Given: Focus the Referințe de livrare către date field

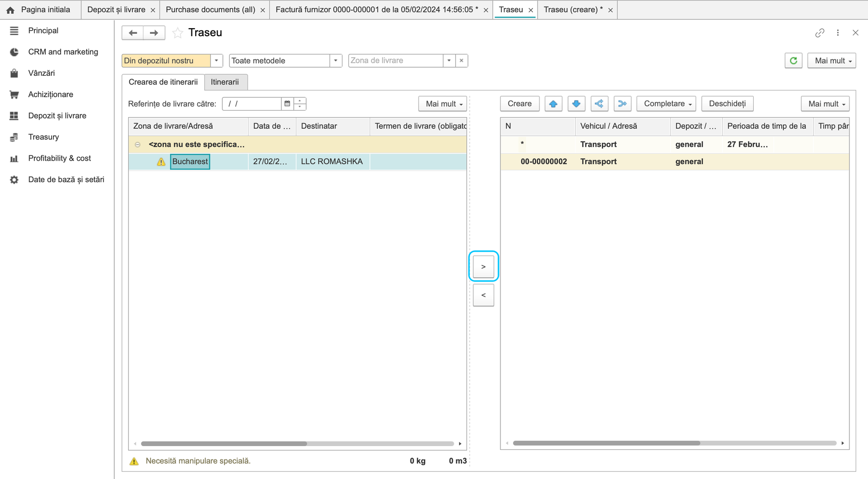Looking at the screenshot, I should point(252,103).
